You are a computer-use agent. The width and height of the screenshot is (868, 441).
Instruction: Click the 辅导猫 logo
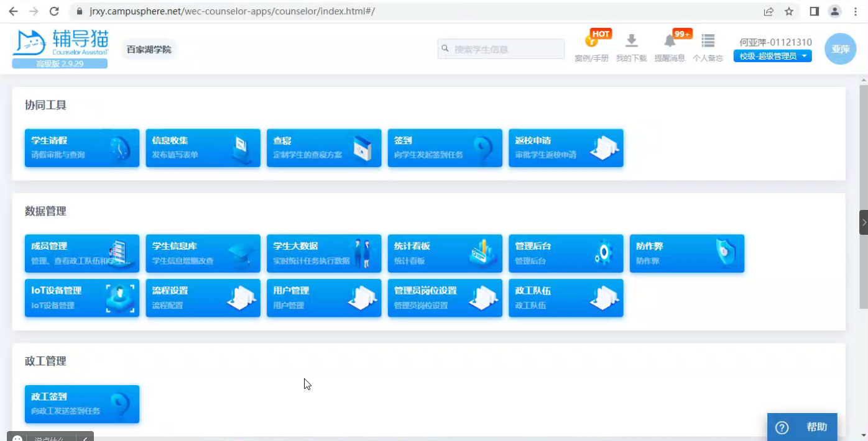(x=60, y=43)
